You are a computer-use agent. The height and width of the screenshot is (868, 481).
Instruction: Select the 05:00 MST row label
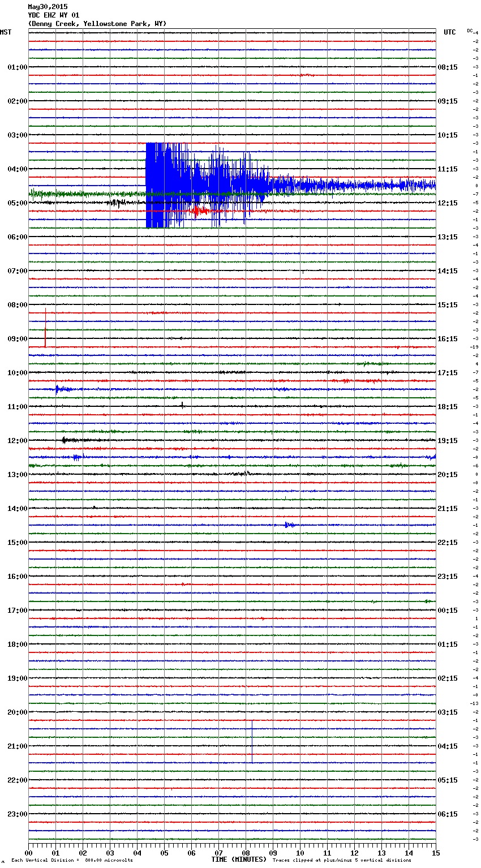18,203
